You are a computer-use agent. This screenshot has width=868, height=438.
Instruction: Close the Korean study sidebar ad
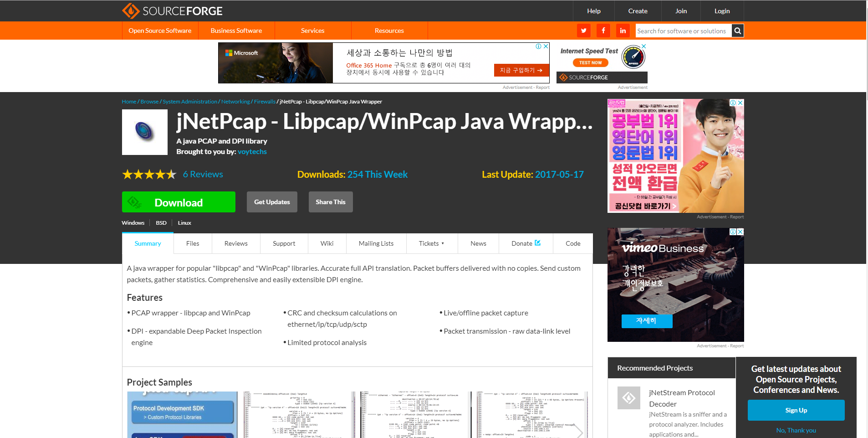(x=740, y=103)
